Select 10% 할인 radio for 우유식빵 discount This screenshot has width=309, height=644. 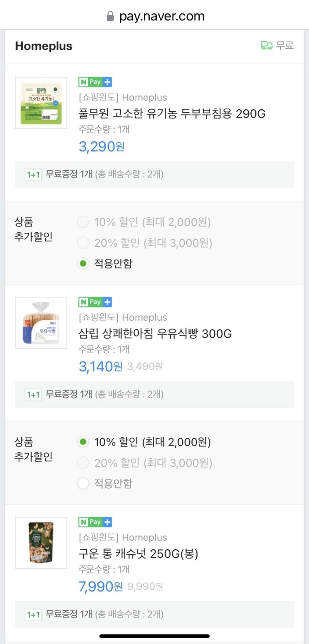coord(83,442)
